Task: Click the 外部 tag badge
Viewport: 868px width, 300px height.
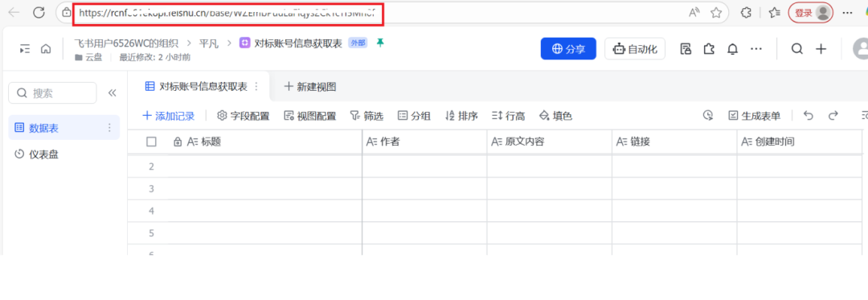Action: click(358, 43)
